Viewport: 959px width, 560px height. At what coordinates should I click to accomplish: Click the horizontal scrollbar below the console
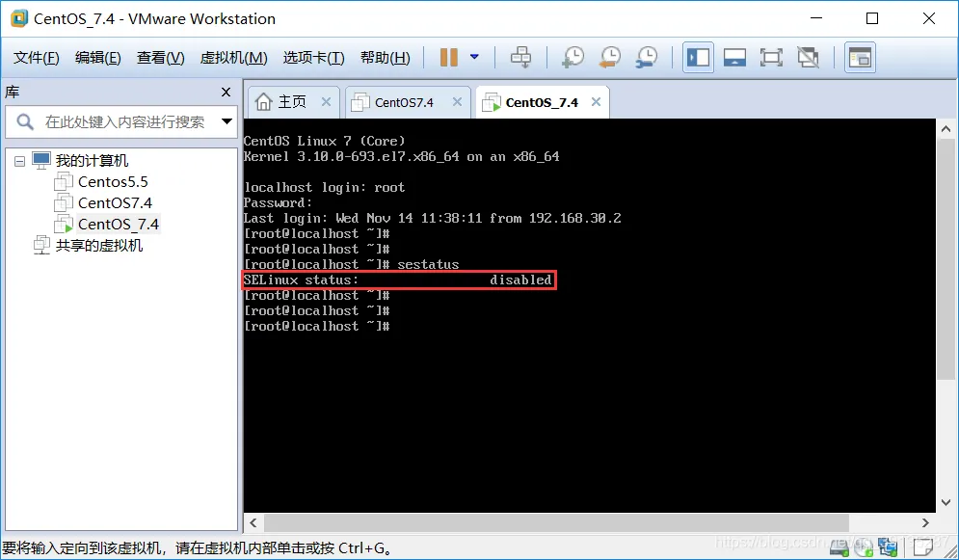tap(578, 522)
